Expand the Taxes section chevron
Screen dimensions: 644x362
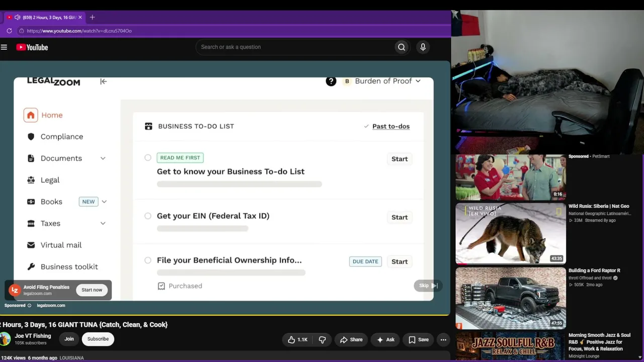[103, 223]
